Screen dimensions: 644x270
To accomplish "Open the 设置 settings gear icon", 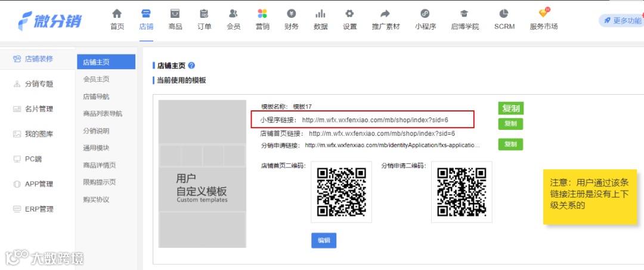I will coord(349,14).
